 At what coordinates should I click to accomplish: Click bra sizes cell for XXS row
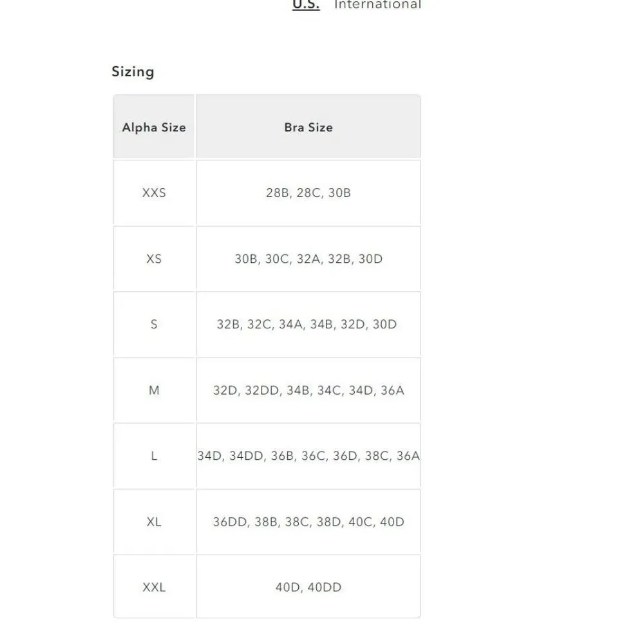coord(308,193)
